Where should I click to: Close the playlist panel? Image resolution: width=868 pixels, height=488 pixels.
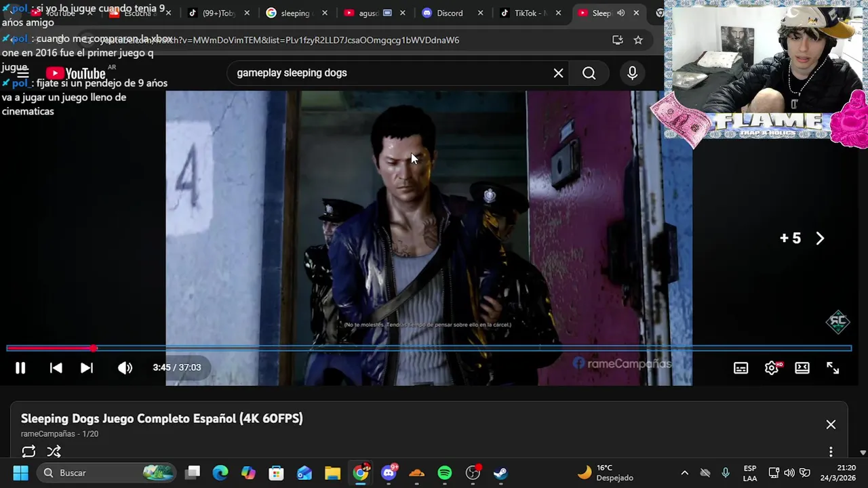pyautogui.click(x=831, y=424)
